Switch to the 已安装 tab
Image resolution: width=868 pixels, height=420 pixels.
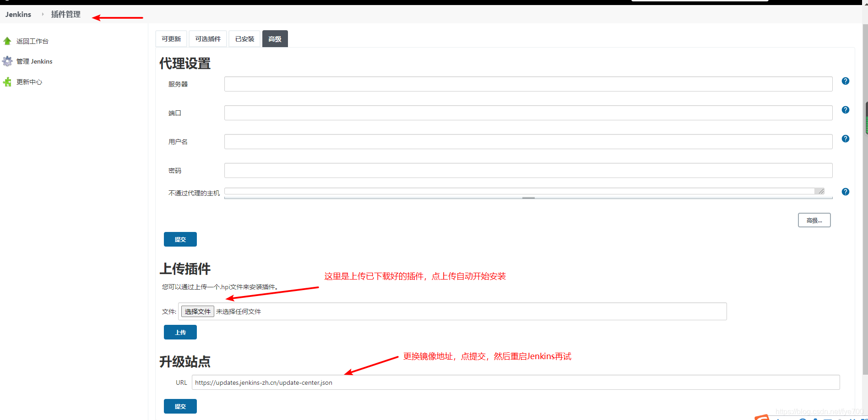pos(244,39)
